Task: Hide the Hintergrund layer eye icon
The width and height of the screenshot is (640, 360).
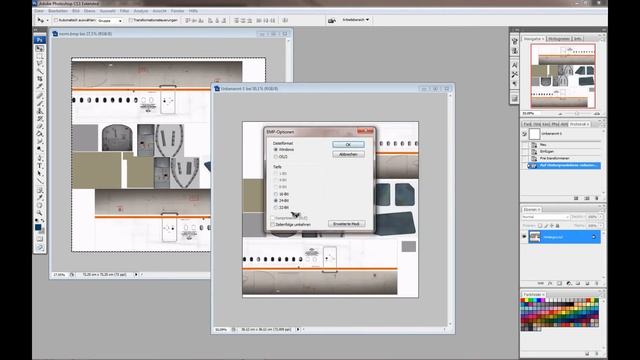Action: click(524, 236)
